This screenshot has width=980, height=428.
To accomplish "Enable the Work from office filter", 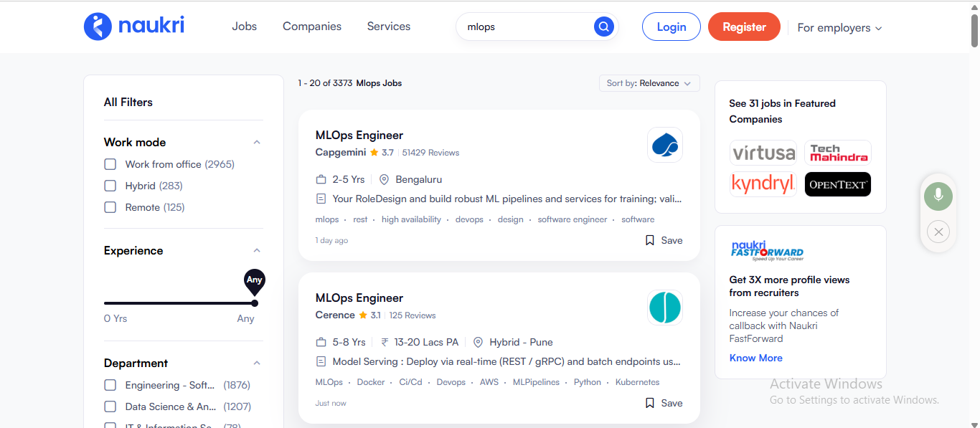I will click(x=110, y=164).
